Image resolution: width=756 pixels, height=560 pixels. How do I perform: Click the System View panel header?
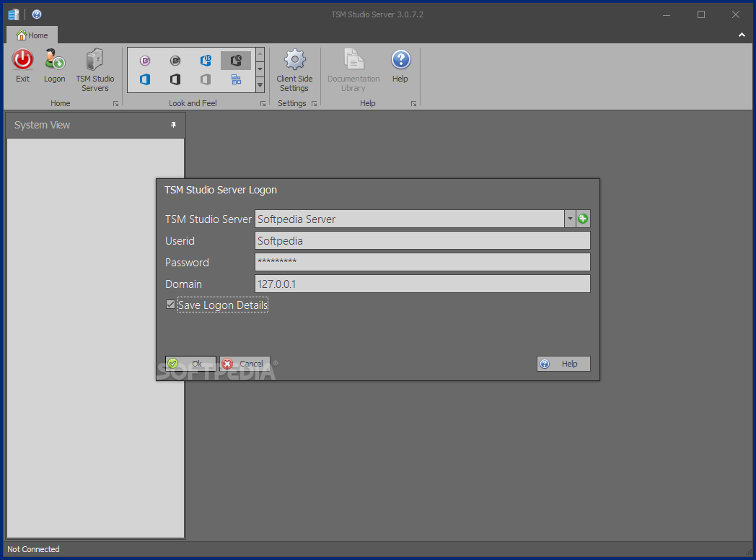click(x=95, y=125)
